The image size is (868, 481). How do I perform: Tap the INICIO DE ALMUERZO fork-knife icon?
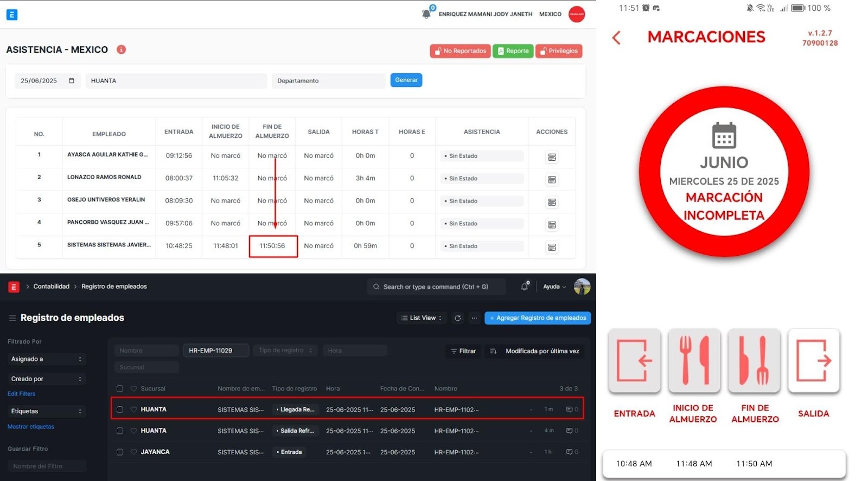694,360
